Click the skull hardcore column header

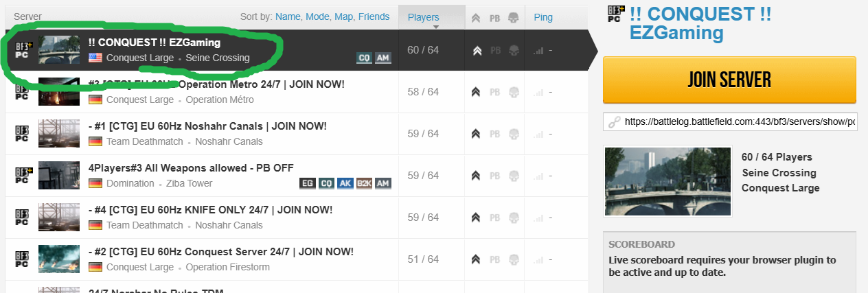click(512, 18)
